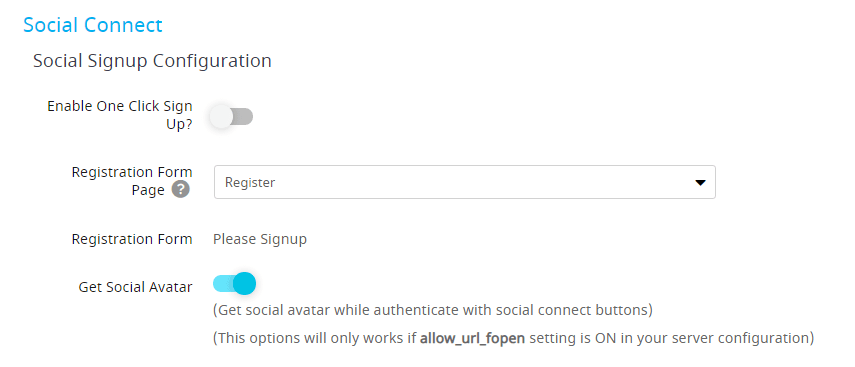The height and width of the screenshot is (367, 855).
Task: Click the grey track of sign up switch
Action: 243,117
